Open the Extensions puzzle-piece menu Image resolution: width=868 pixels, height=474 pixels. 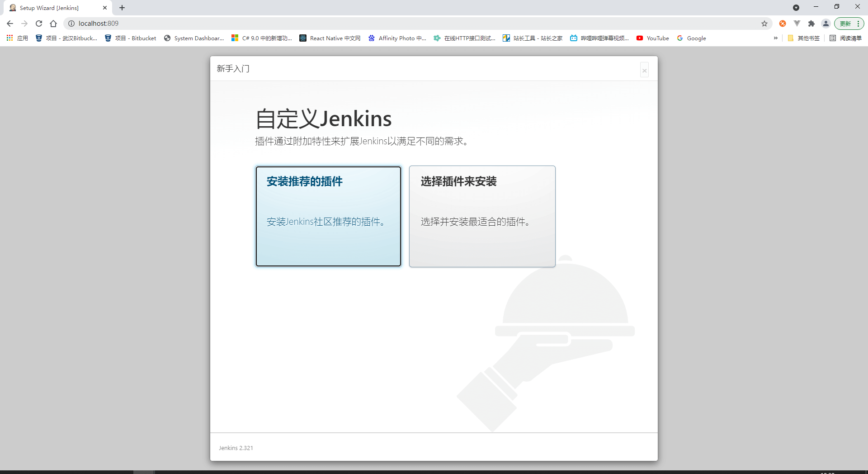pyautogui.click(x=811, y=24)
